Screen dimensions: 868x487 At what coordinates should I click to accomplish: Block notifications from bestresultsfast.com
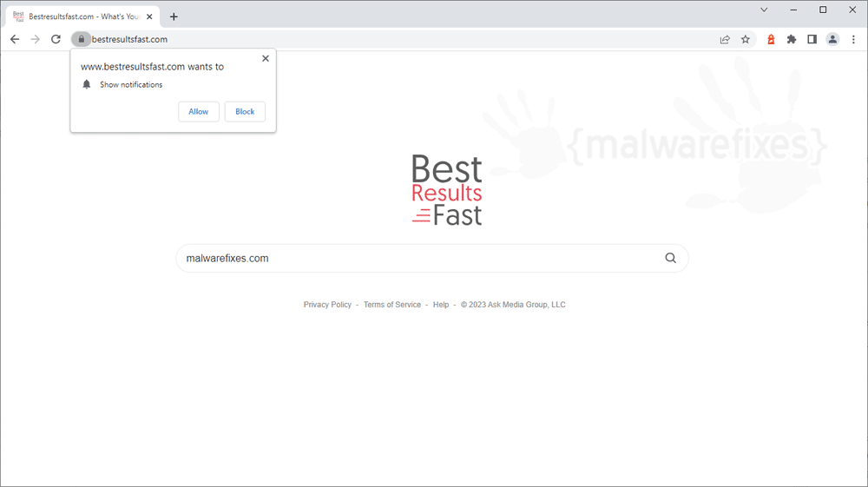pos(245,111)
